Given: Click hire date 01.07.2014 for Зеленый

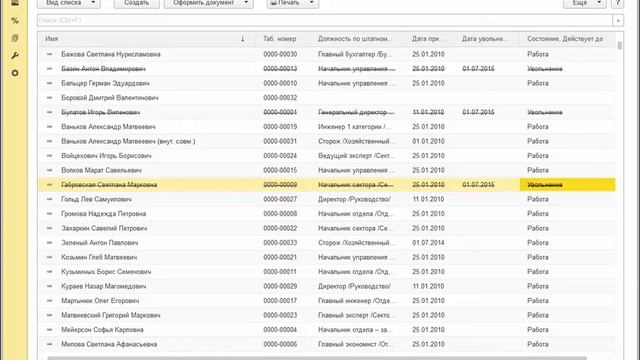Looking at the screenshot, I should 428,242.
